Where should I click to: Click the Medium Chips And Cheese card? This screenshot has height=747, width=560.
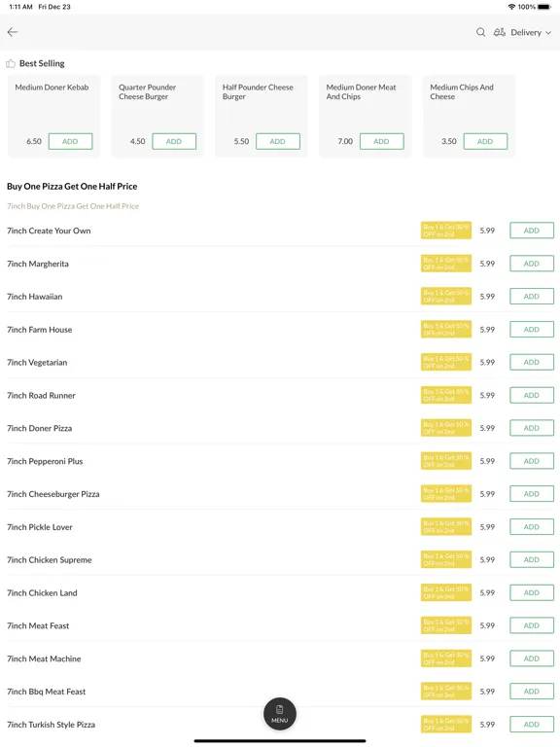(469, 116)
